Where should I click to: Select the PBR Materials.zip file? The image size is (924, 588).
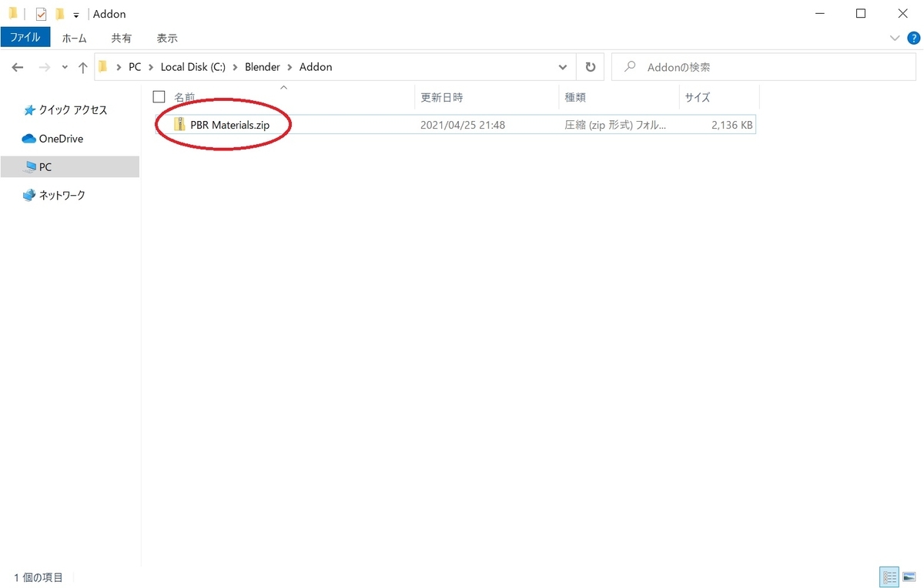point(455,124)
